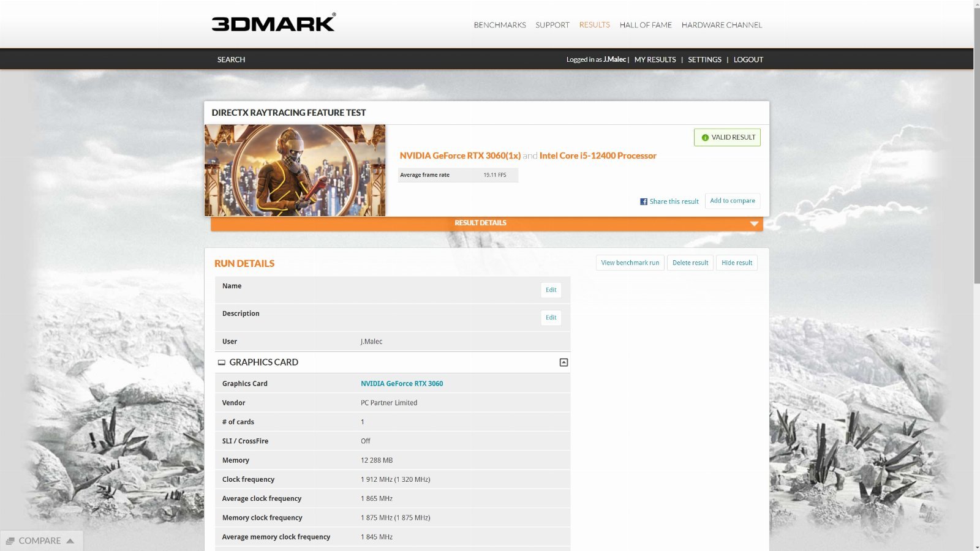The width and height of the screenshot is (980, 551).
Task: Open the Benchmarks menu
Action: point(500,25)
